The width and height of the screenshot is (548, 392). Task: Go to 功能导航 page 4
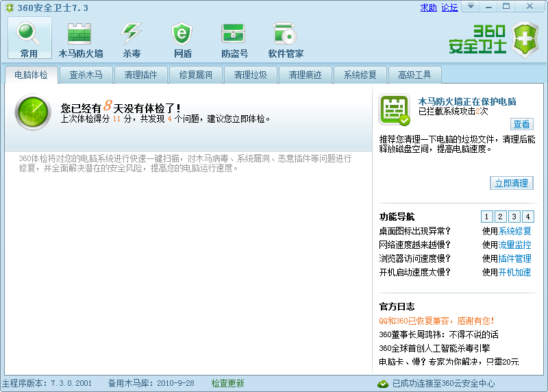coord(527,217)
